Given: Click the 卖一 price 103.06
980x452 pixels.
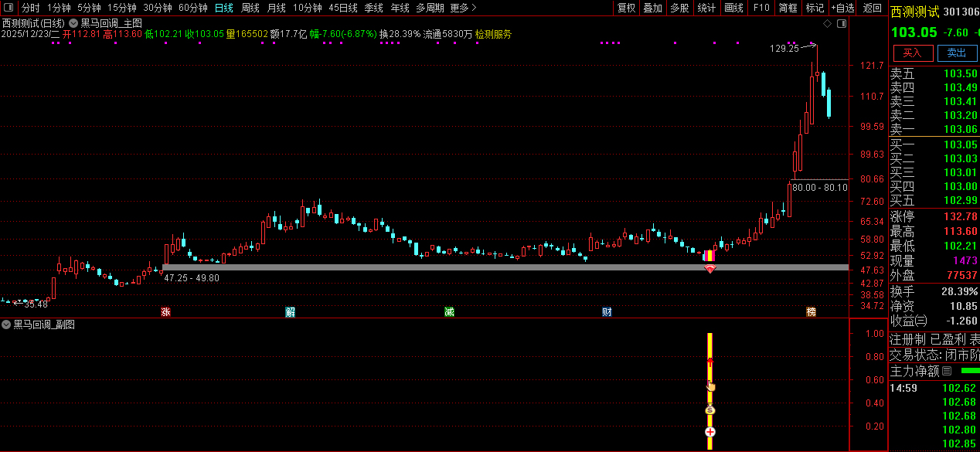Looking at the screenshot, I should (960, 129).
